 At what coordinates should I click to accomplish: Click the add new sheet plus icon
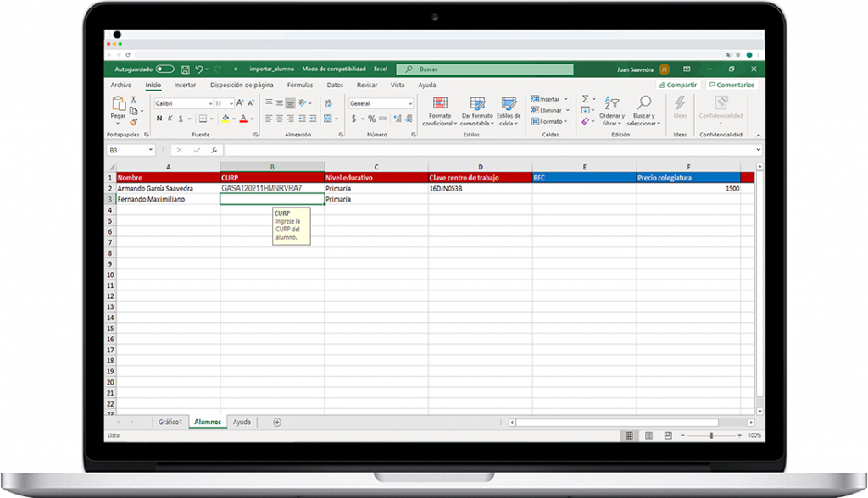click(277, 422)
